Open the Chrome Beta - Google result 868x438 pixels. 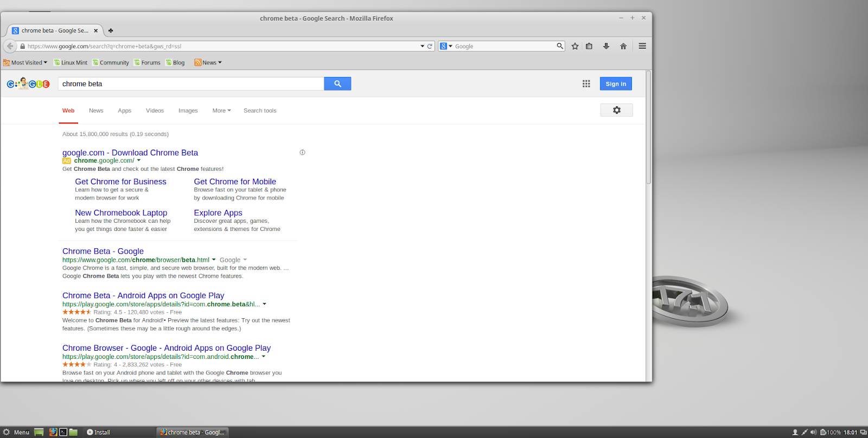point(103,252)
